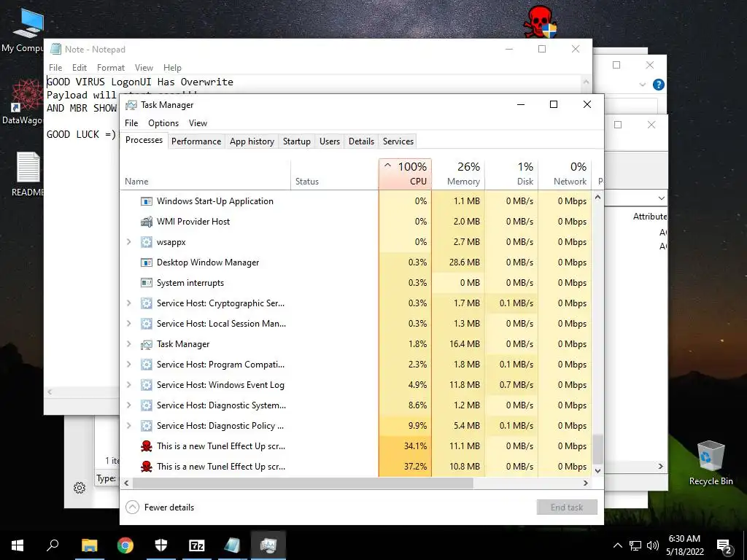This screenshot has height=560, width=747.
Task: Switch to Notepad via taskbar icon
Action: 233,545
